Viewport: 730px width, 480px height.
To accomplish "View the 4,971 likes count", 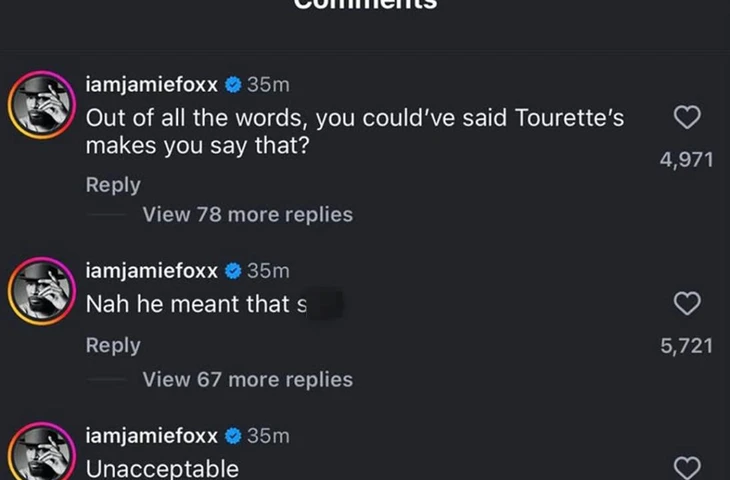I will pos(686,158).
